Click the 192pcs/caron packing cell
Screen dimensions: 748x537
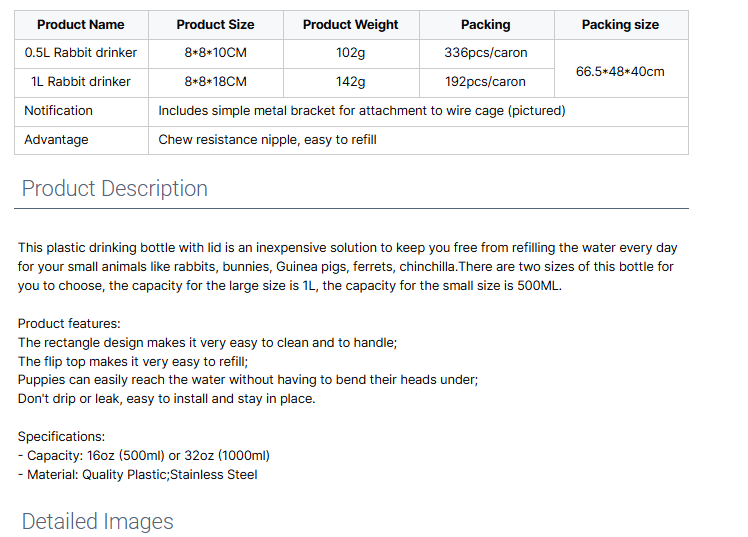pos(485,82)
